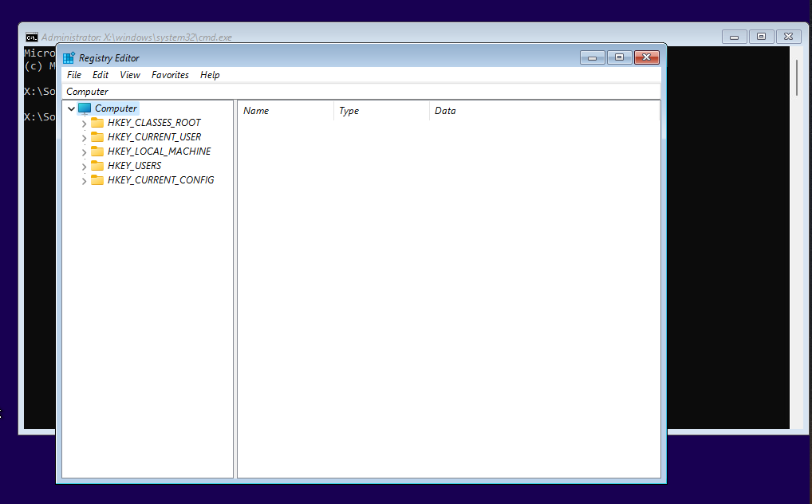
Task: Sort values by the Type column header
Action: tap(381, 111)
